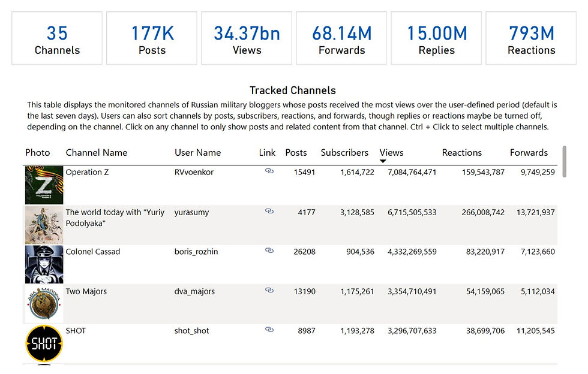588x374 pixels.
Task: Click views value 4,332,269,559
Action: coord(412,252)
